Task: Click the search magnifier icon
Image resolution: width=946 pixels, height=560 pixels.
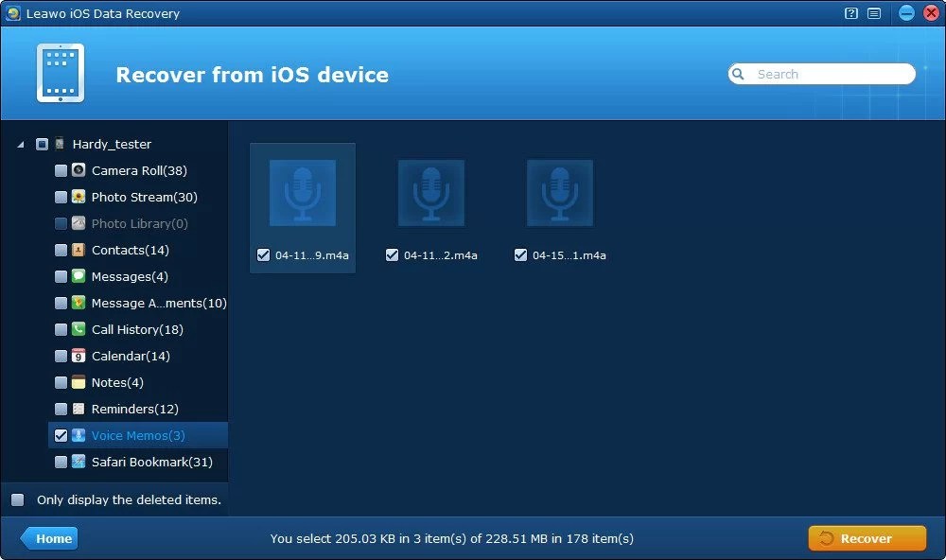Action: (738, 73)
